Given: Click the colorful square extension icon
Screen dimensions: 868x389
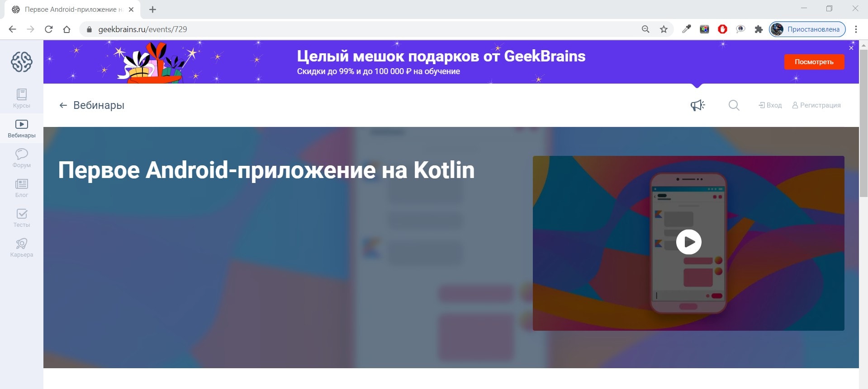Looking at the screenshot, I should (704, 29).
